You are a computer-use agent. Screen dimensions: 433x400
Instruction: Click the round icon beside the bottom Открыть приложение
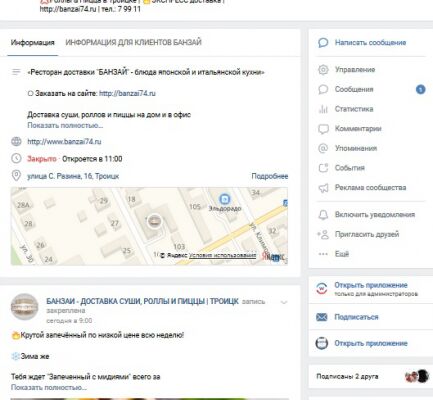322,343
